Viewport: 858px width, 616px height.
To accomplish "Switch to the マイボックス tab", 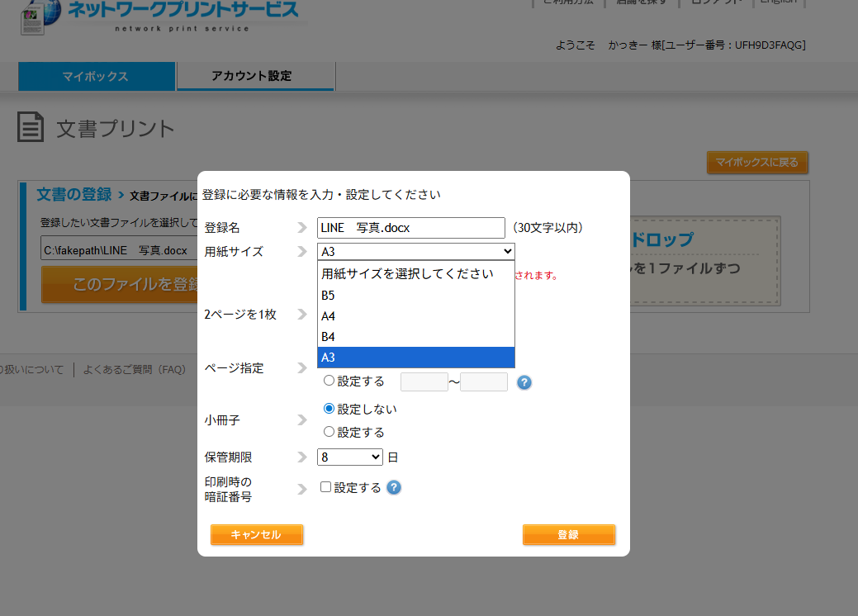I will (96, 75).
